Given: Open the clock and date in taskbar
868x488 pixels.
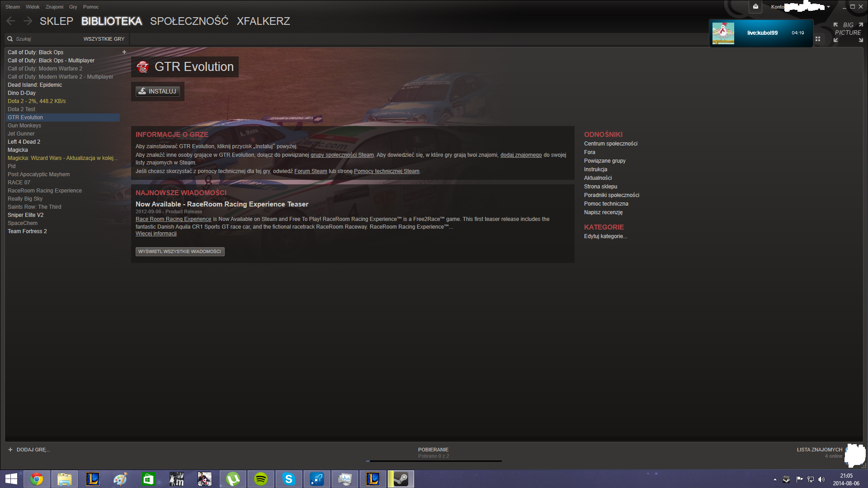Looking at the screenshot, I should [846, 479].
